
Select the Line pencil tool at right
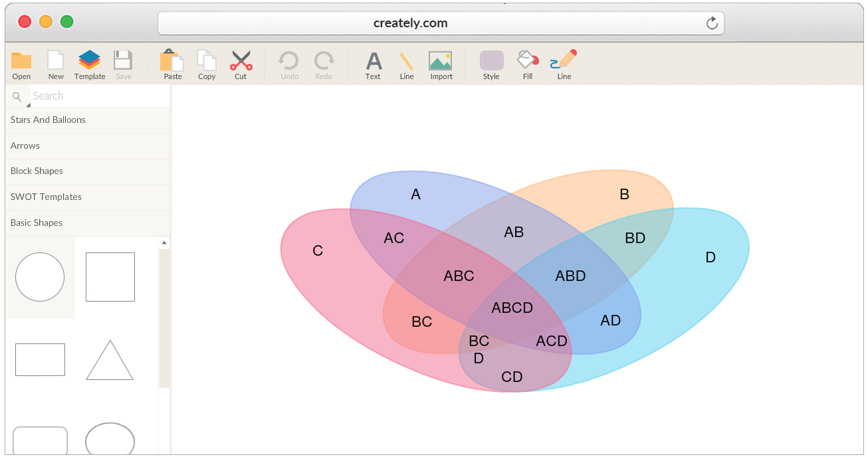pos(564,60)
